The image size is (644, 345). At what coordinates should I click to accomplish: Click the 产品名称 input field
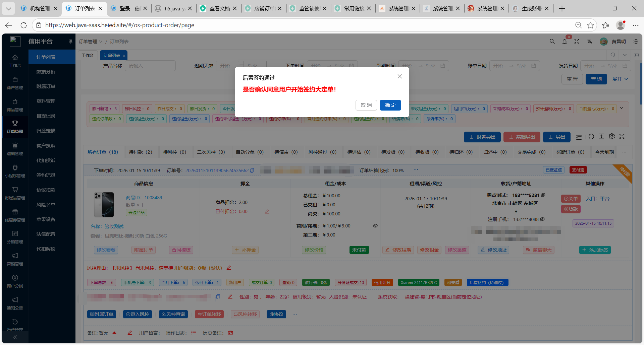pos(150,66)
